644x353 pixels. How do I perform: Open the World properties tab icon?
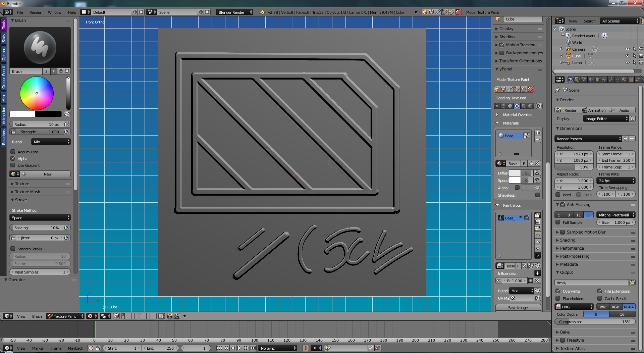pos(591,80)
